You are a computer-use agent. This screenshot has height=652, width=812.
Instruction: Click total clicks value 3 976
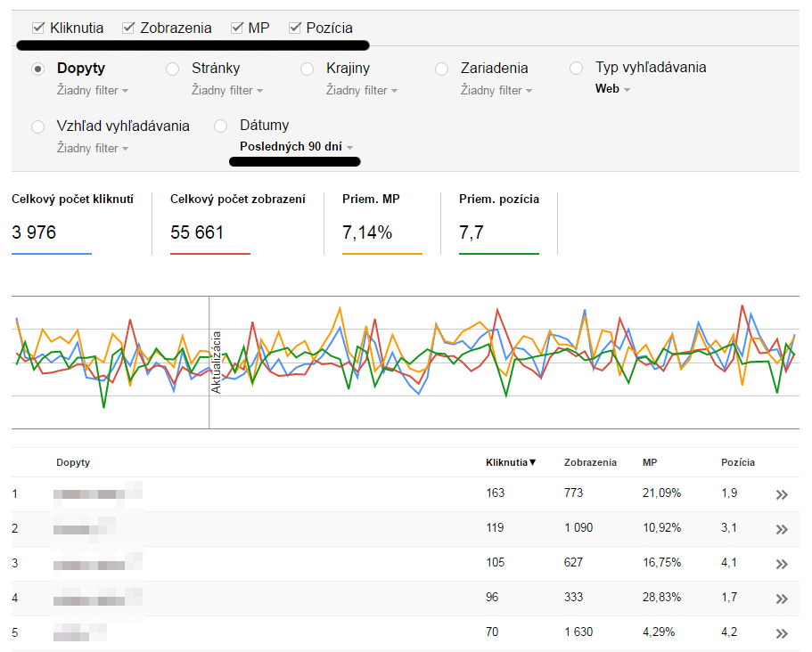click(34, 232)
